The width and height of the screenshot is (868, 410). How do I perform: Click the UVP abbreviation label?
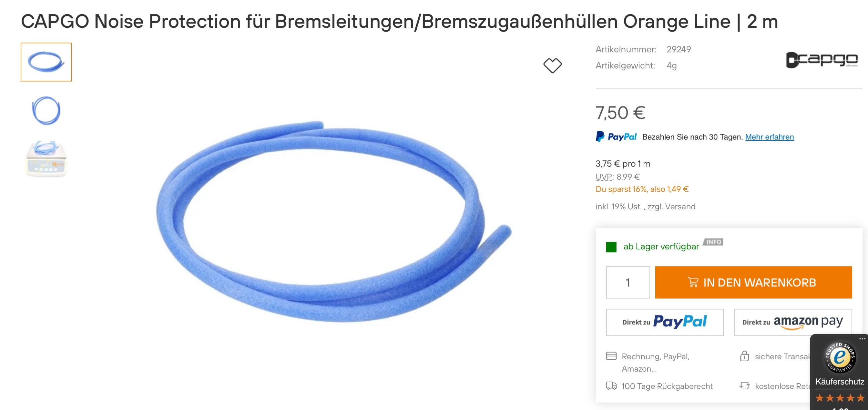(x=604, y=177)
